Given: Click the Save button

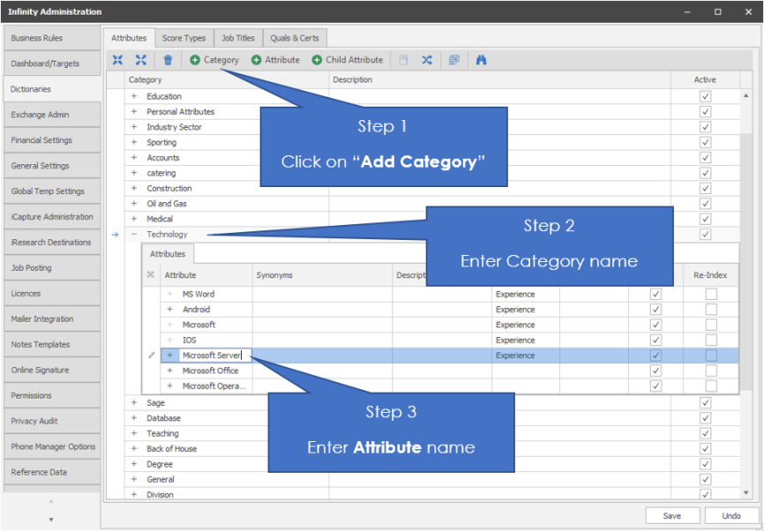Looking at the screenshot, I should pos(671,515).
